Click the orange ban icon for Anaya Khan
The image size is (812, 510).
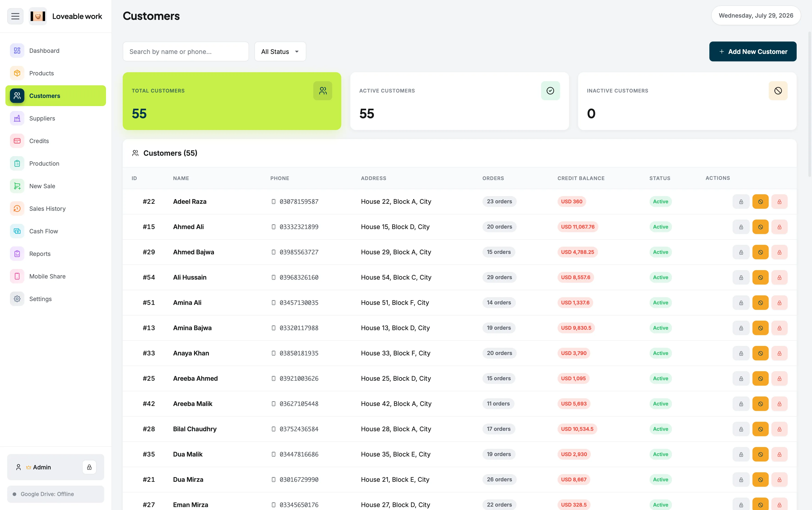click(x=760, y=353)
